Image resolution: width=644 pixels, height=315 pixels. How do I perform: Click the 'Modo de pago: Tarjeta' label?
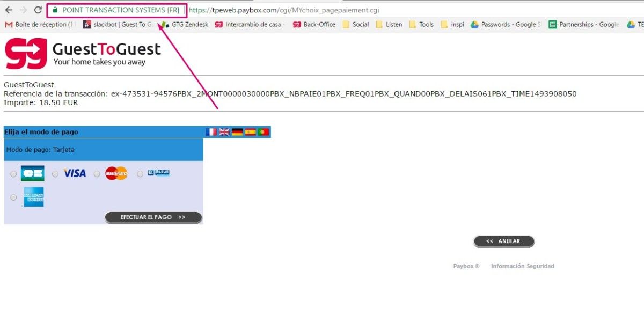tap(40, 150)
